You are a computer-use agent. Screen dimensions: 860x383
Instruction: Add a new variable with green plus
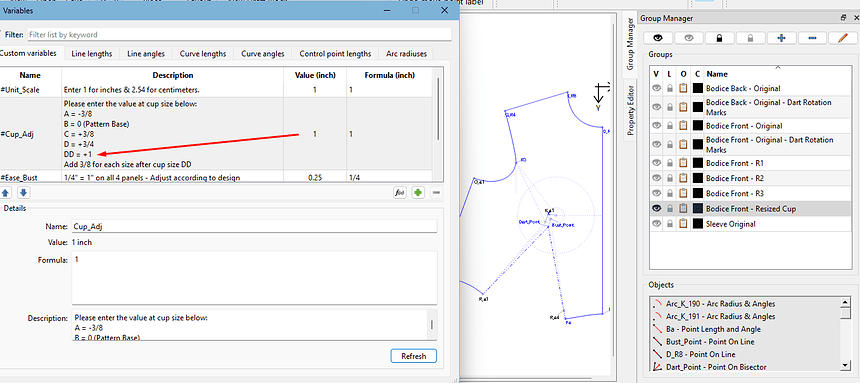[x=418, y=193]
